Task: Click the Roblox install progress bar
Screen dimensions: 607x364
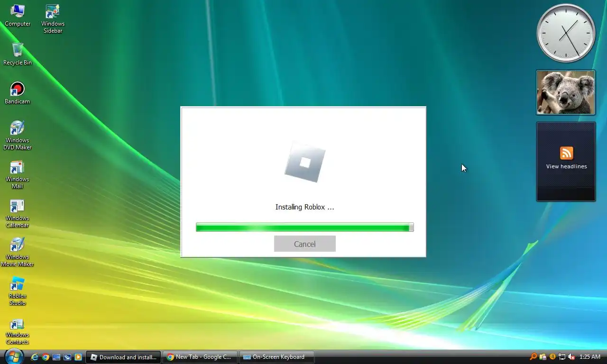Action: click(304, 227)
